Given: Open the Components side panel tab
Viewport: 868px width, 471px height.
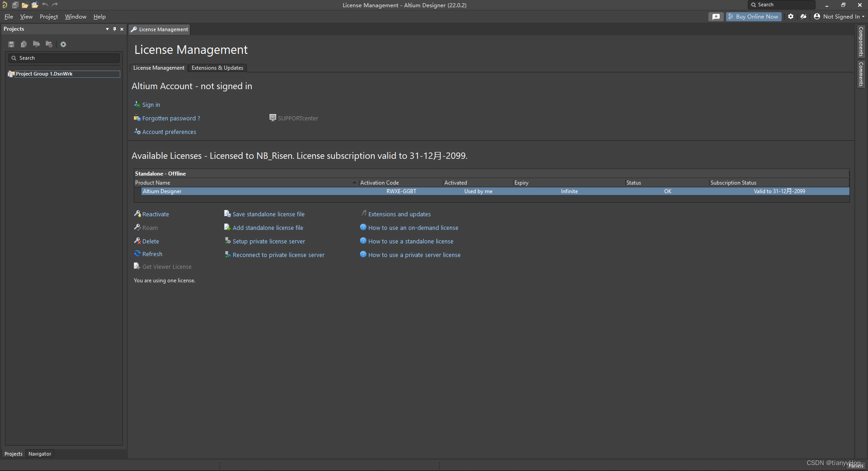Looking at the screenshot, I should (861, 41).
